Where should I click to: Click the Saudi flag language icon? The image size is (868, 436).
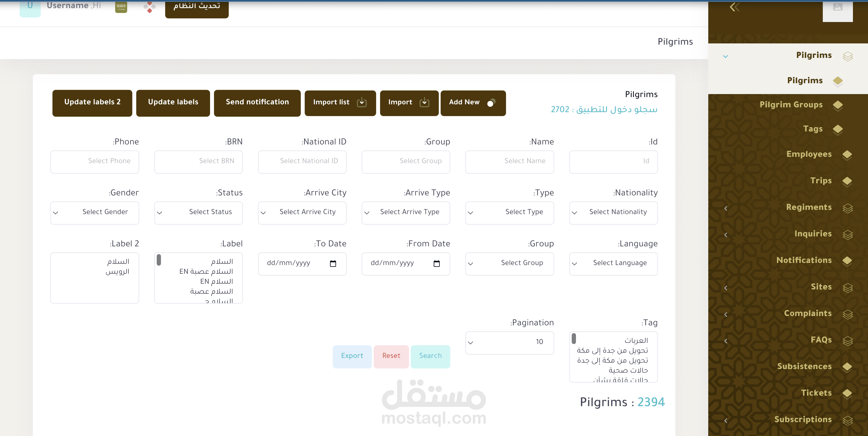coord(121,7)
